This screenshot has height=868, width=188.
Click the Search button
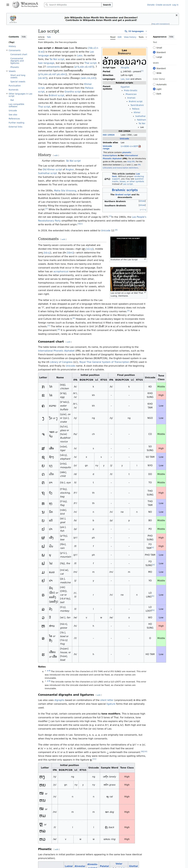click(x=107, y=5)
